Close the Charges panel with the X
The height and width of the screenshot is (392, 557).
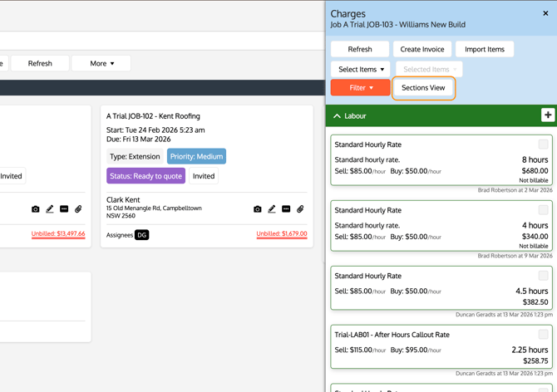(x=545, y=13)
